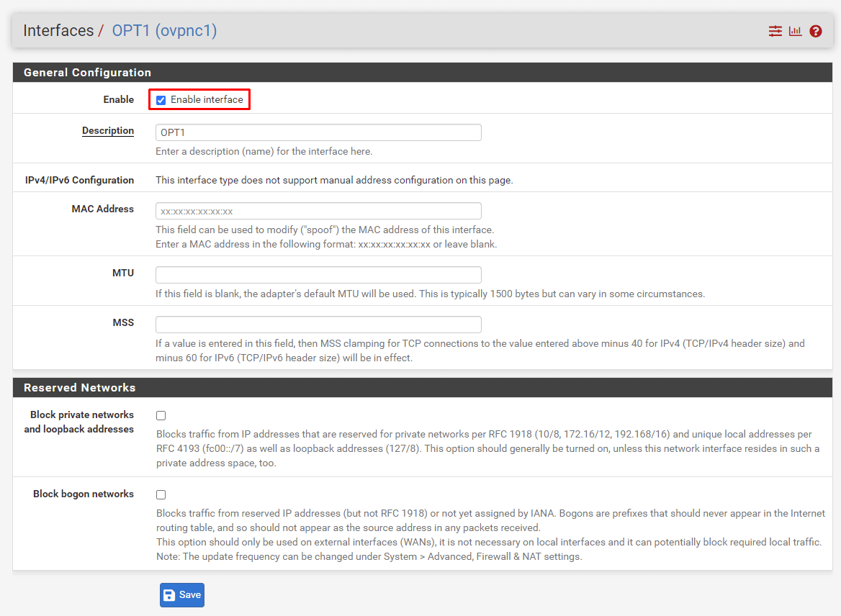Click the MTU label
841x616 pixels.
point(123,273)
